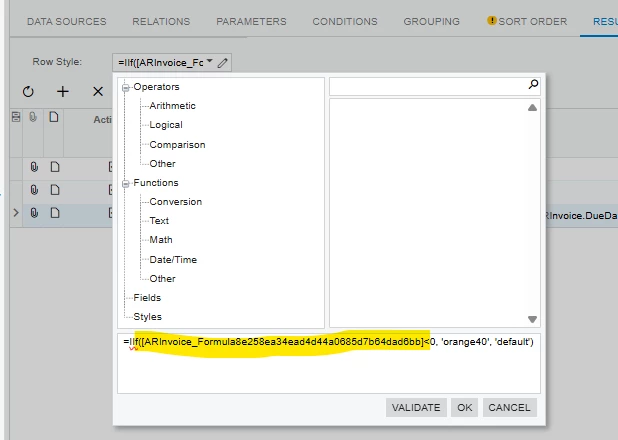The image size is (618, 440).
Task: Select the Fields tree node
Action: pos(147,298)
